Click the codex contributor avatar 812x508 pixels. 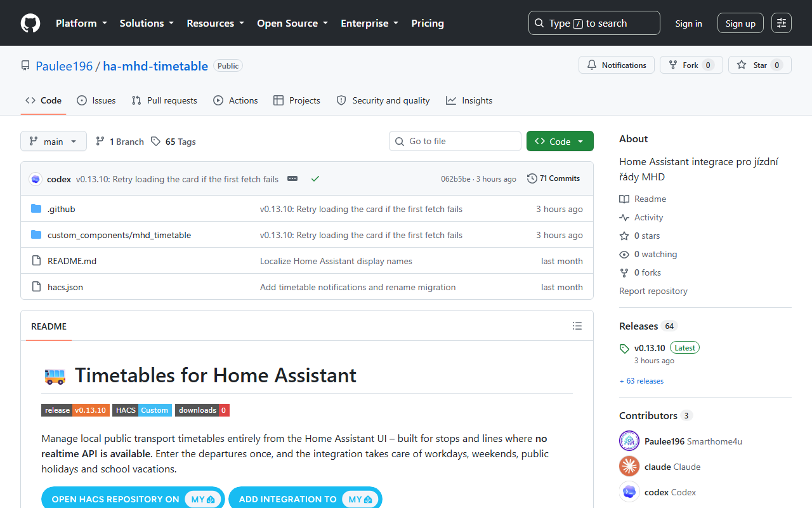click(629, 492)
